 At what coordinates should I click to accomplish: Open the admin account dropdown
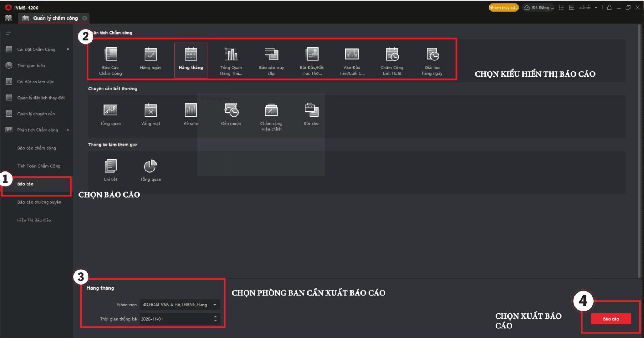[x=588, y=8]
